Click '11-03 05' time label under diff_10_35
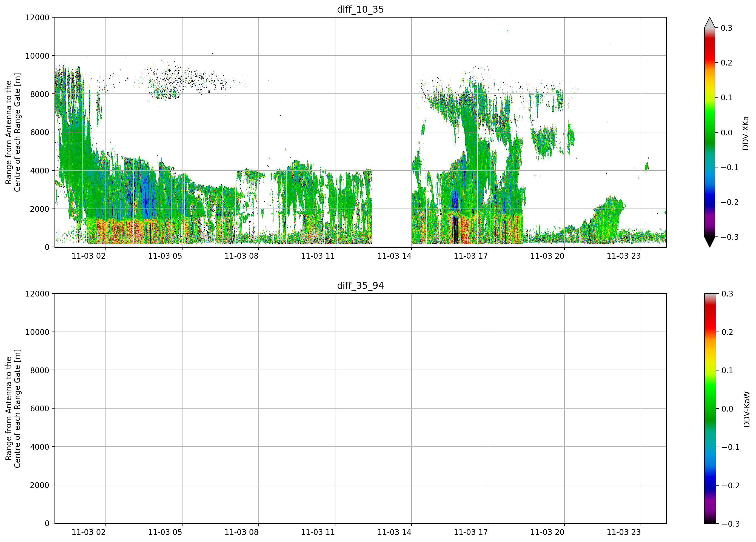The image size is (756, 542). [165, 256]
